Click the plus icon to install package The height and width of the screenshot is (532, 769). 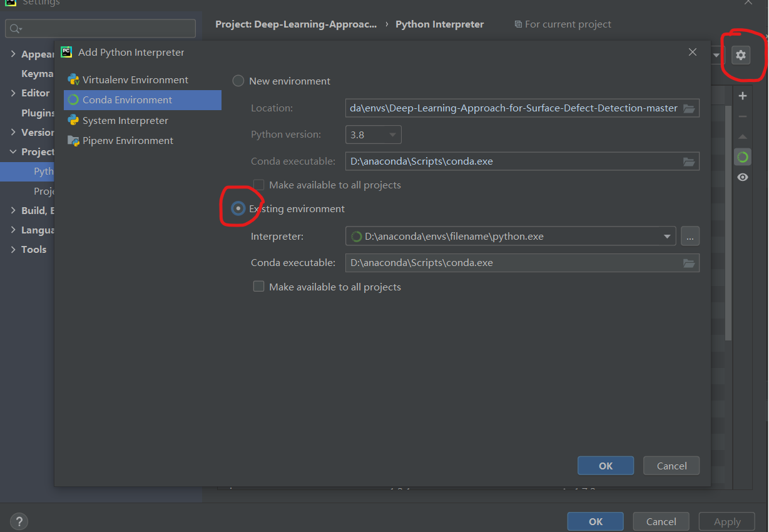(x=743, y=96)
